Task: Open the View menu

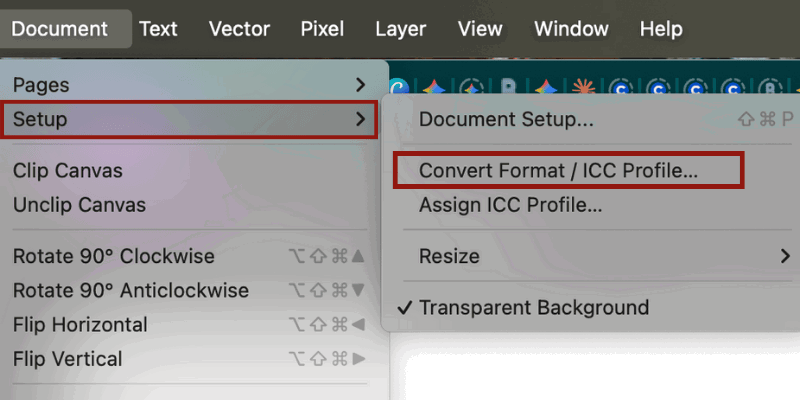Action: (x=480, y=29)
